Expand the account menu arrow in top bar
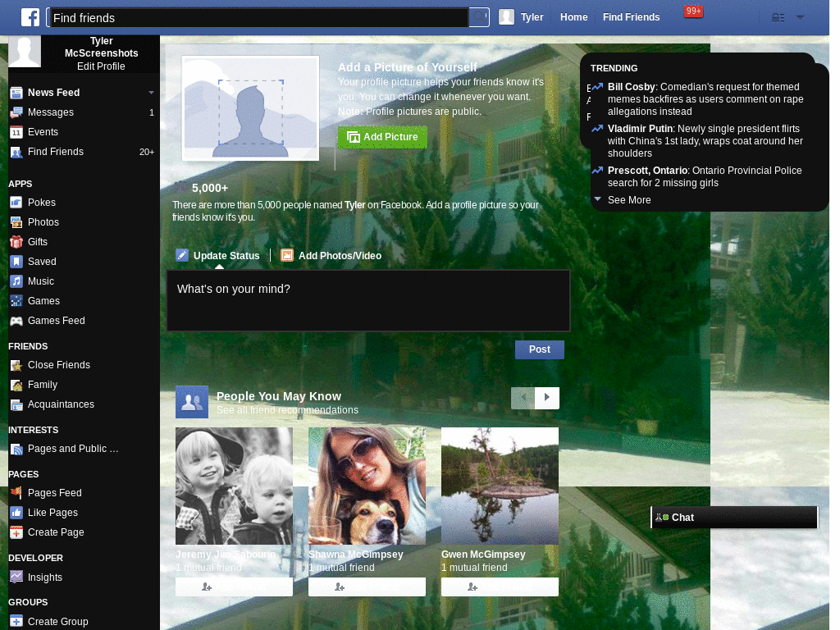Viewport: 840px width, 630px height. point(801,17)
